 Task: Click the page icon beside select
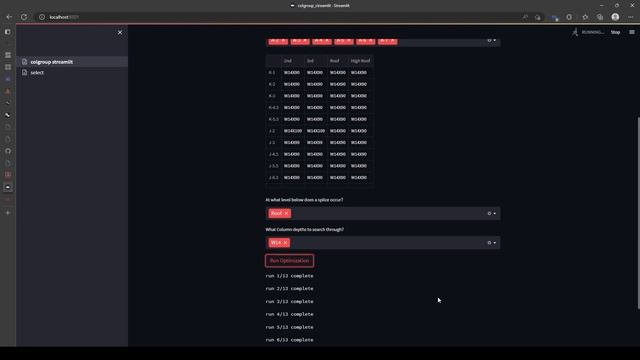coord(24,73)
